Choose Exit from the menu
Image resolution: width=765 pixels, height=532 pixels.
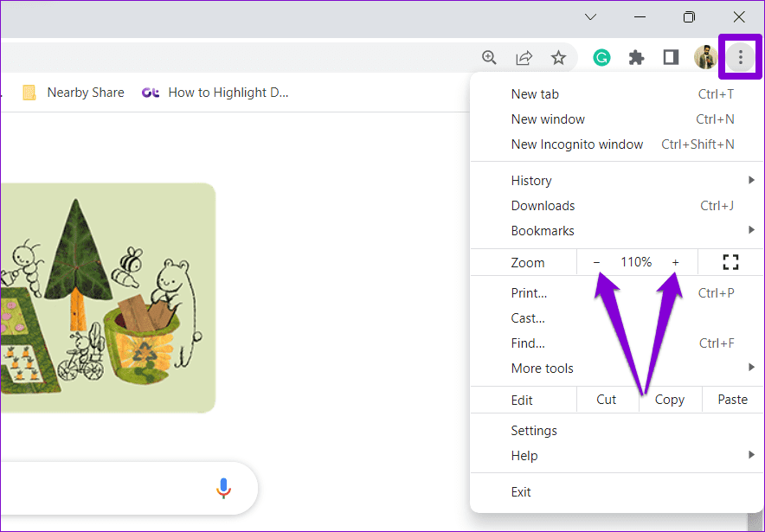coord(617,492)
